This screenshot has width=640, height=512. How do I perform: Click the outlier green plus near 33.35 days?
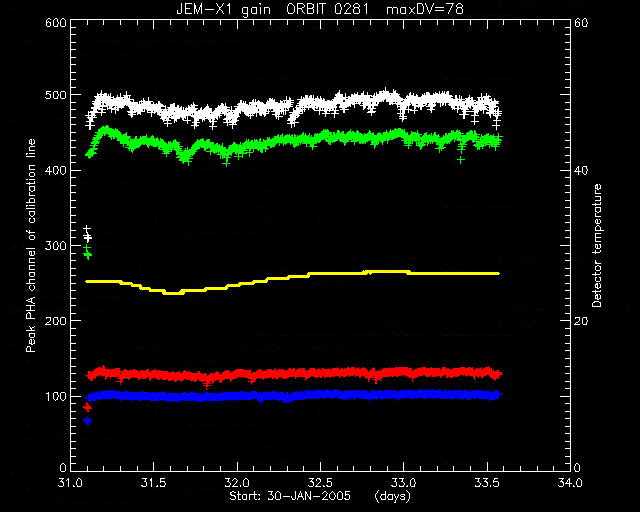461,160
